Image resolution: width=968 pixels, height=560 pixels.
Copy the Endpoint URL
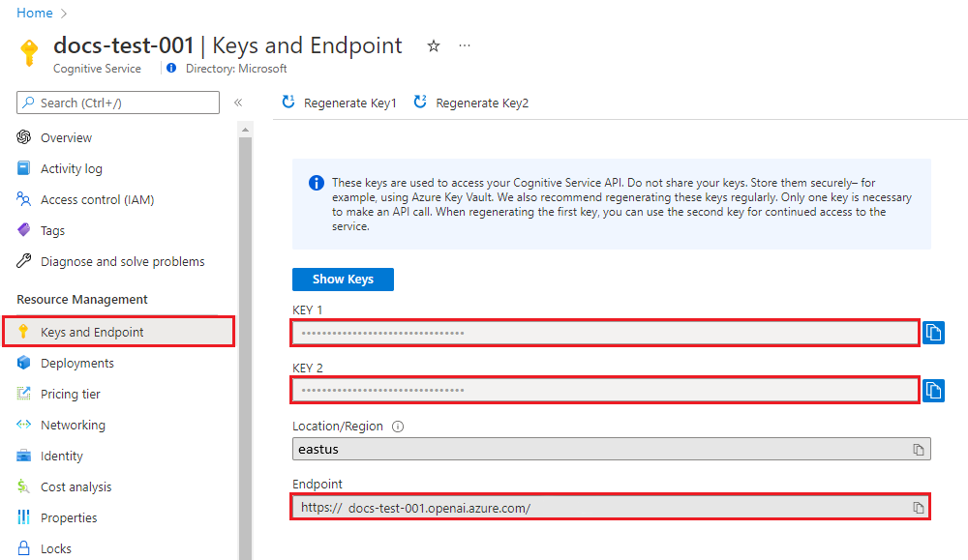(917, 507)
